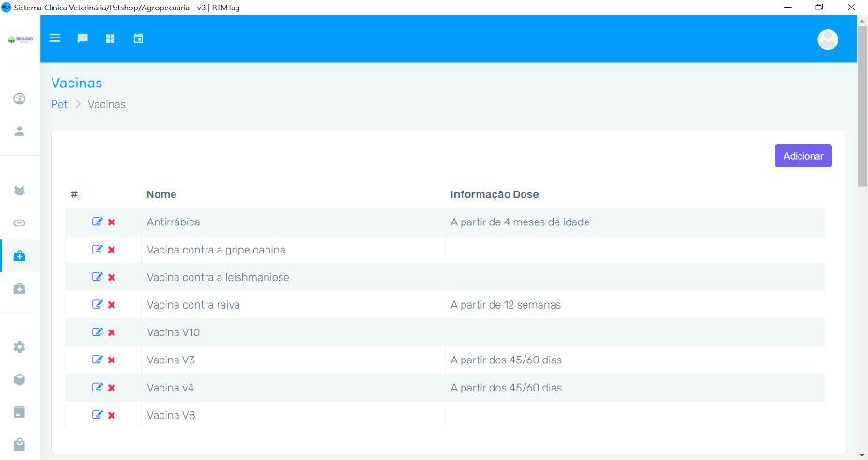
Task: Select the person icon in sidebar
Action: tap(20, 131)
